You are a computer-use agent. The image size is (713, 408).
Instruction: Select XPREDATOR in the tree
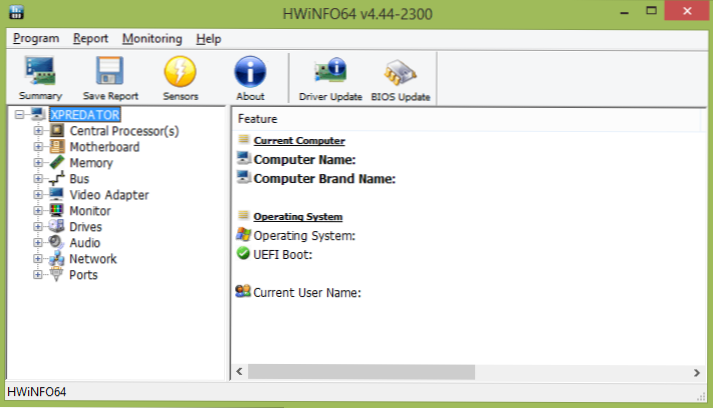click(85, 115)
